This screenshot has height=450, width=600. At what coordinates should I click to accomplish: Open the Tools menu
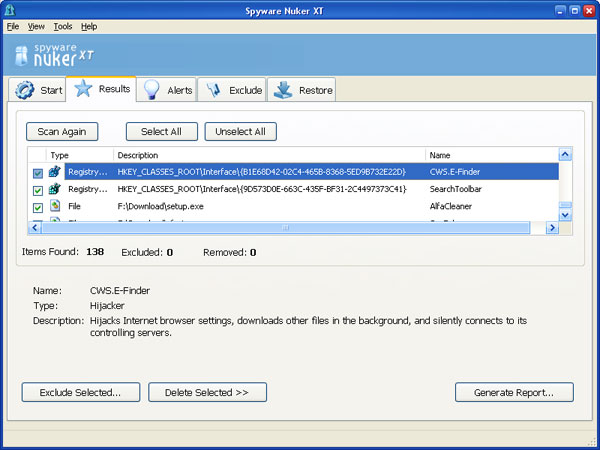[x=63, y=26]
